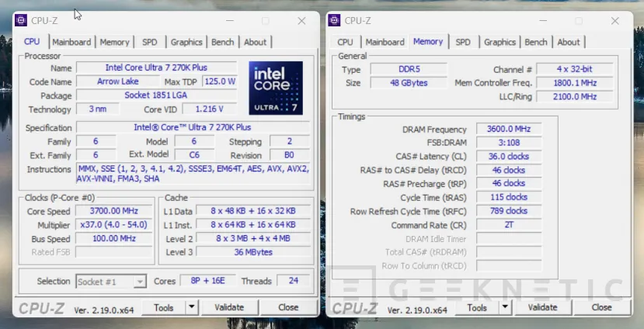Image resolution: width=644 pixels, height=329 pixels.
Task: Expand Tools dropdown arrow in left window
Action: 191,307
